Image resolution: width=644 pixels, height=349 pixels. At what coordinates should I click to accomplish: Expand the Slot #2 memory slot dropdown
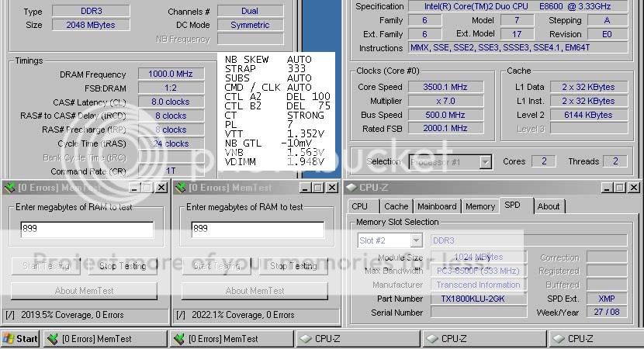416,240
